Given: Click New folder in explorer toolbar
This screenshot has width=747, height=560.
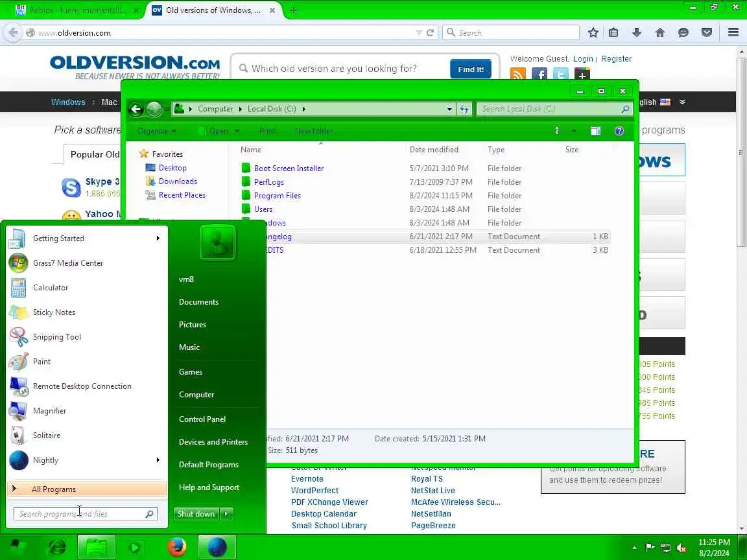Looking at the screenshot, I should coord(313,131).
